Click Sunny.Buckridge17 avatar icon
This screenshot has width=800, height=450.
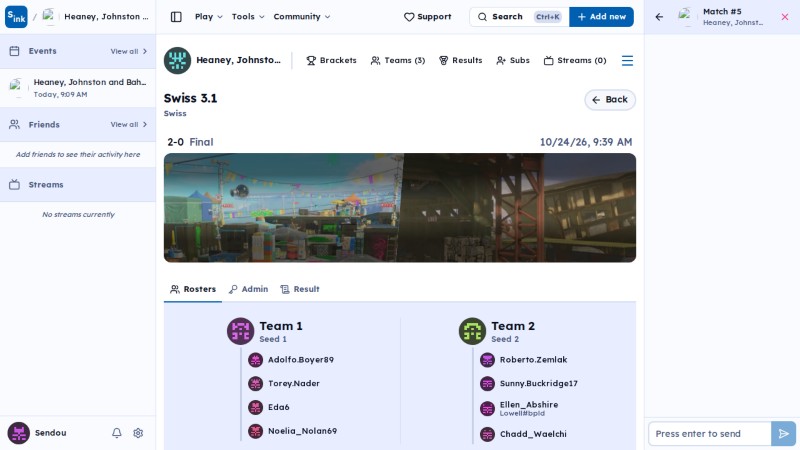point(487,383)
